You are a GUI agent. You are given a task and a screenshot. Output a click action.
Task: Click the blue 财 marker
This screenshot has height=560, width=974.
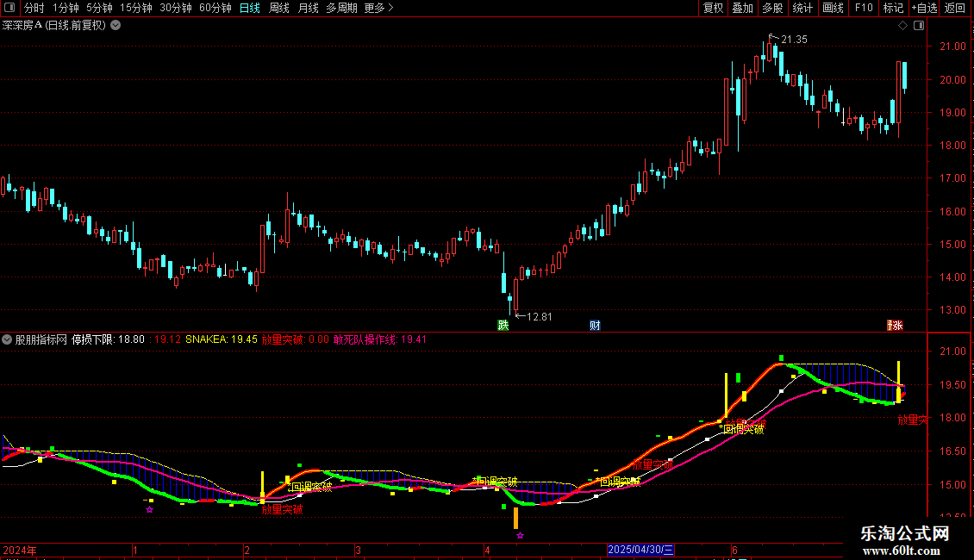(595, 326)
